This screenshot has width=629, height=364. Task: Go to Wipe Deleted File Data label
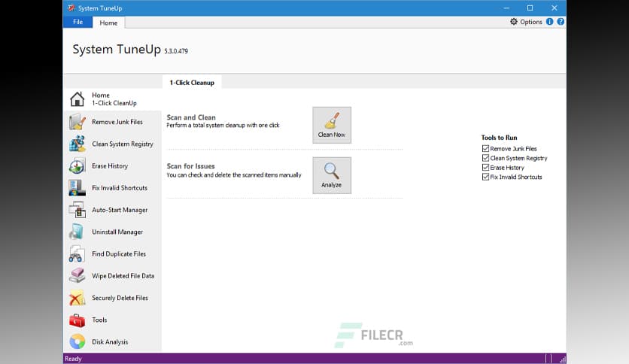(x=123, y=276)
